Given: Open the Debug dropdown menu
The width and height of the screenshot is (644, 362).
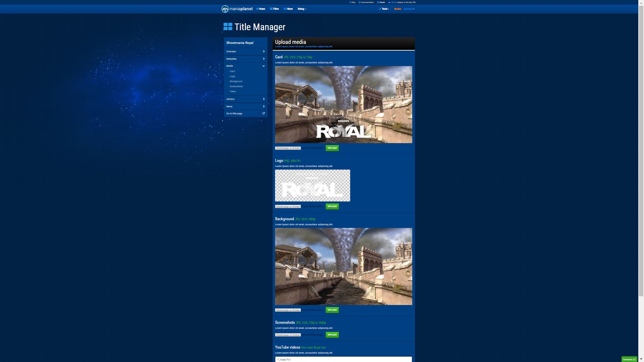Looking at the screenshot, I should [x=302, y=9].
